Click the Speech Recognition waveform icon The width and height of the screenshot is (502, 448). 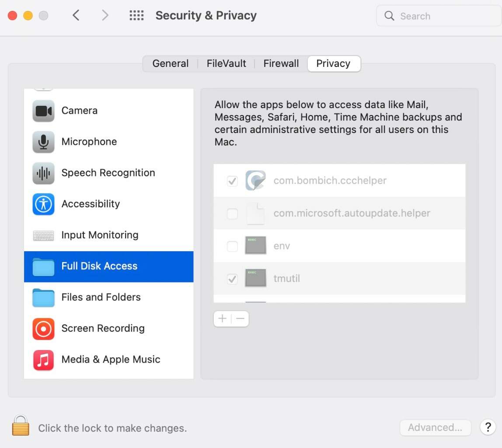click(43, 173)
